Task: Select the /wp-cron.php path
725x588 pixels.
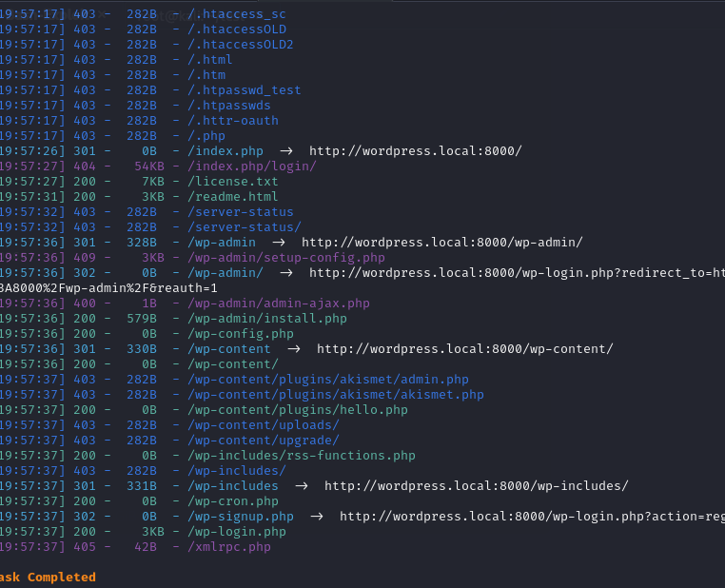Action: 233,502
